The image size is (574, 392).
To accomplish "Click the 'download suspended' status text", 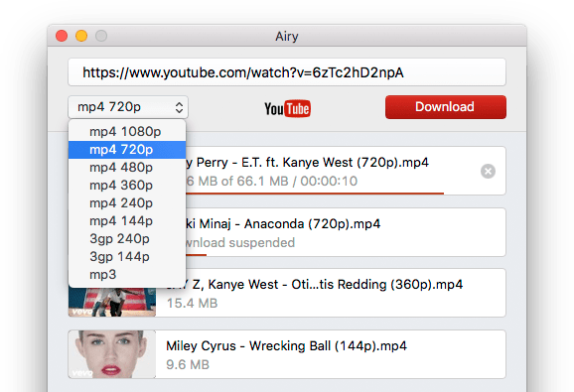I will (x=240, y=243).
